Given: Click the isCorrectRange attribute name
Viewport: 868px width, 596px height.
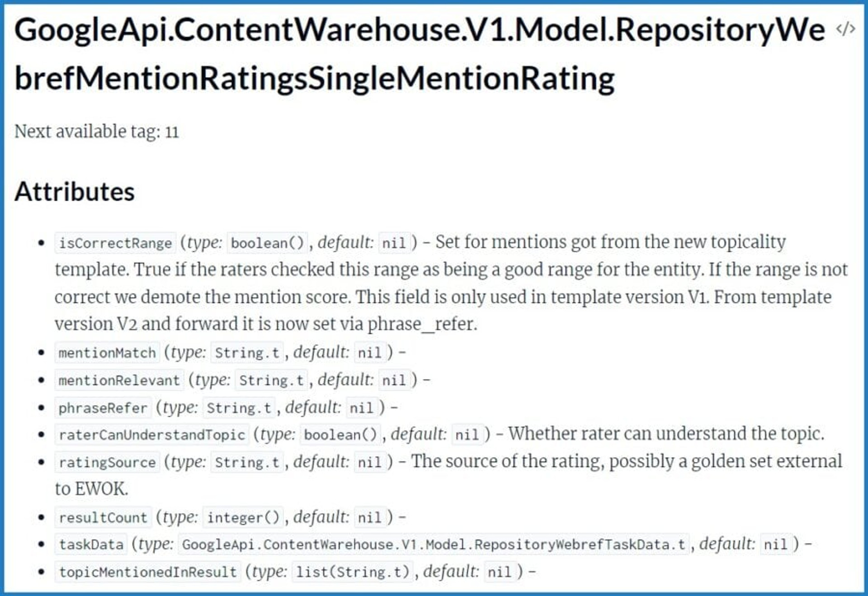Looking at the screenshot, I should [x=115, y=243].
